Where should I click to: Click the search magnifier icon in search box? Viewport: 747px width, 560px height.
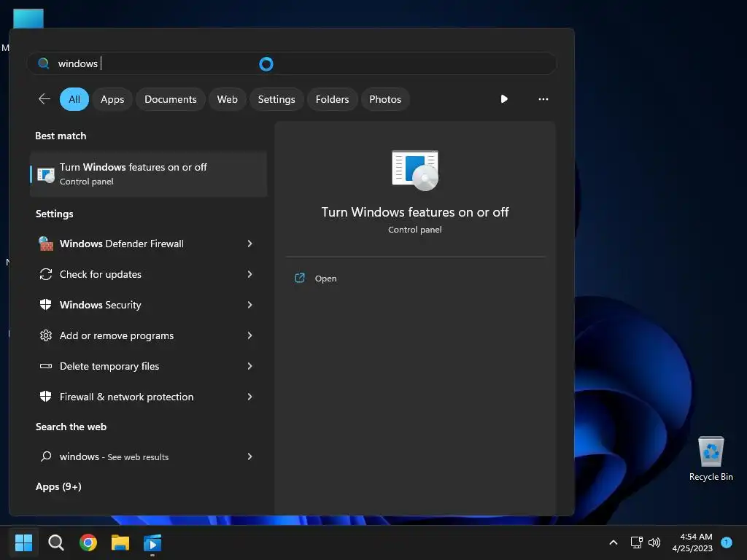point(43,63)
